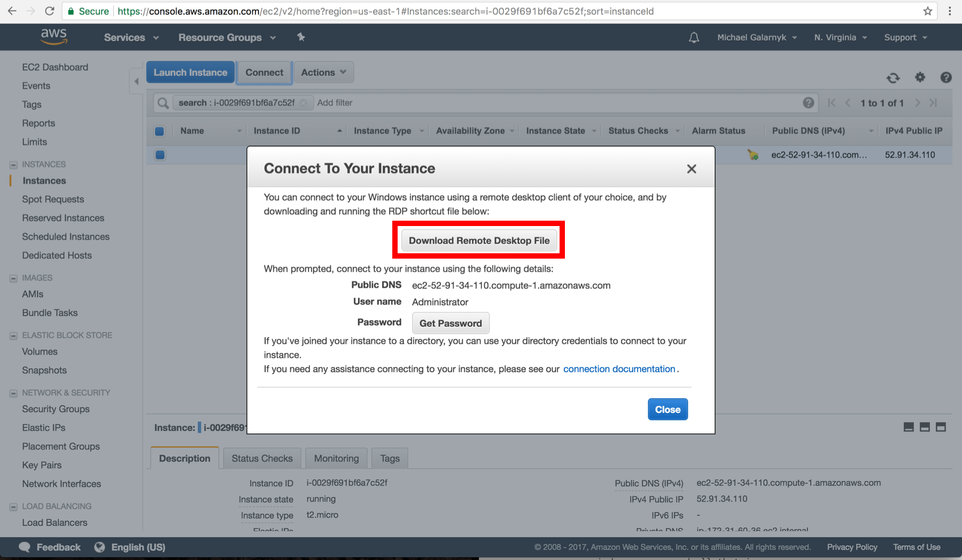Check the instance row checkbox
The image size is (962, 560).
point(159,154)
